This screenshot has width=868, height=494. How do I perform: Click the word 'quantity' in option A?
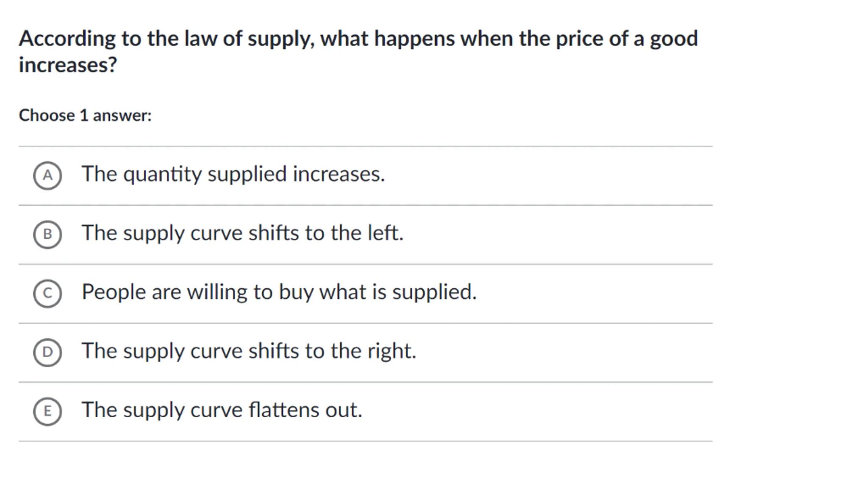click(x=162, y=174)
